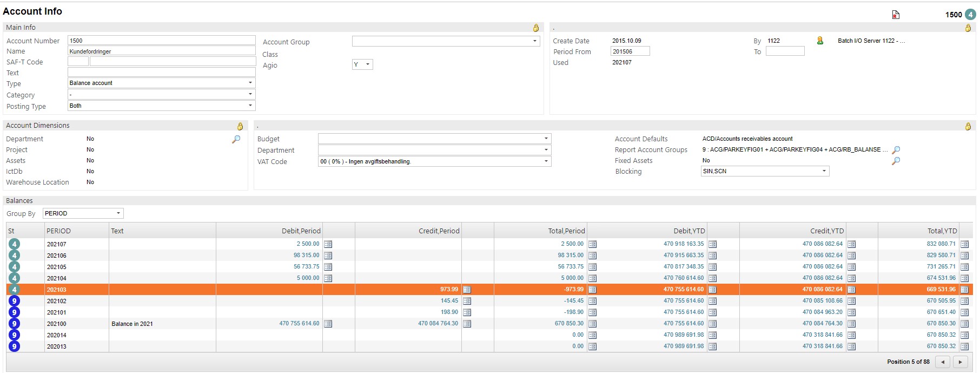Open debit details icon for period 202107

click(x=328, y=244)
